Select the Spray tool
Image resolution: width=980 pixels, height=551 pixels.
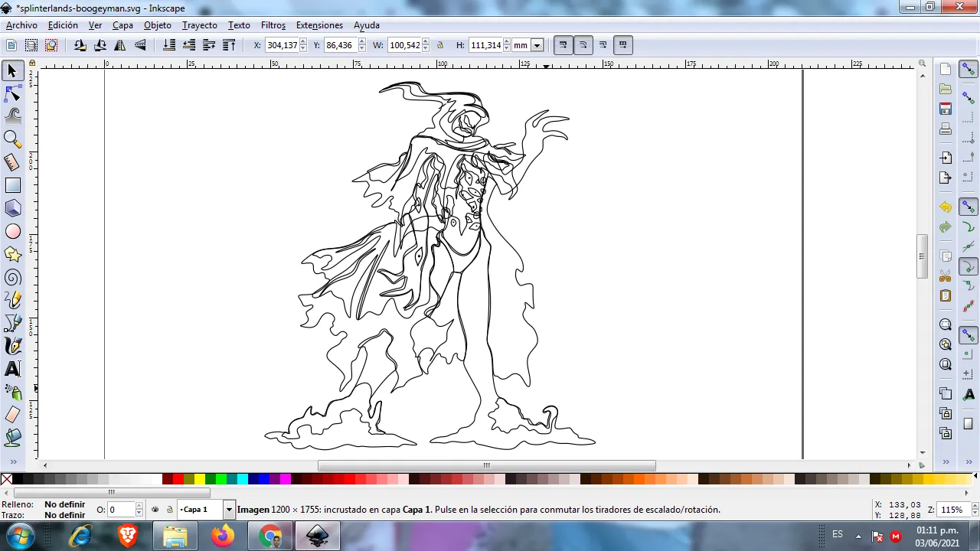[12, 392]
